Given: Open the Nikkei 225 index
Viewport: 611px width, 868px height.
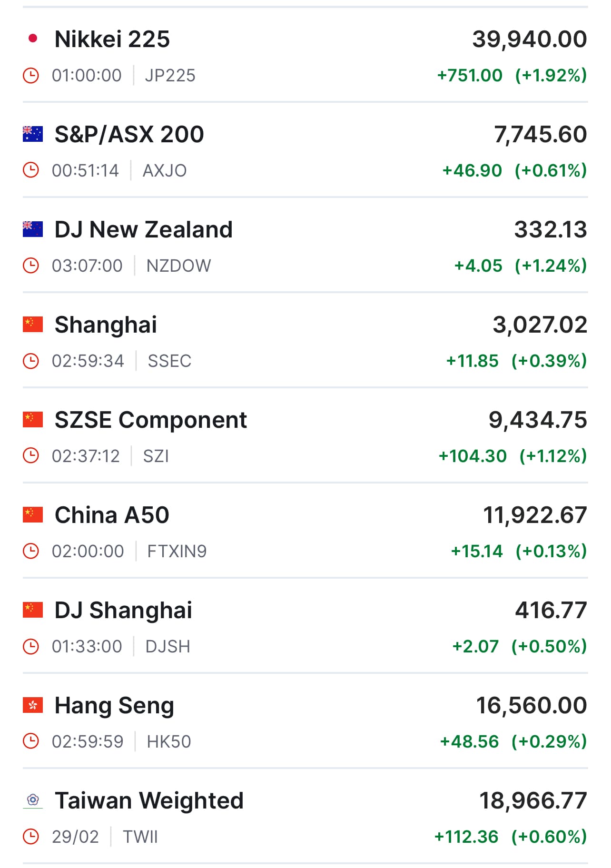Looking at the screenshot, I should 112,39.
